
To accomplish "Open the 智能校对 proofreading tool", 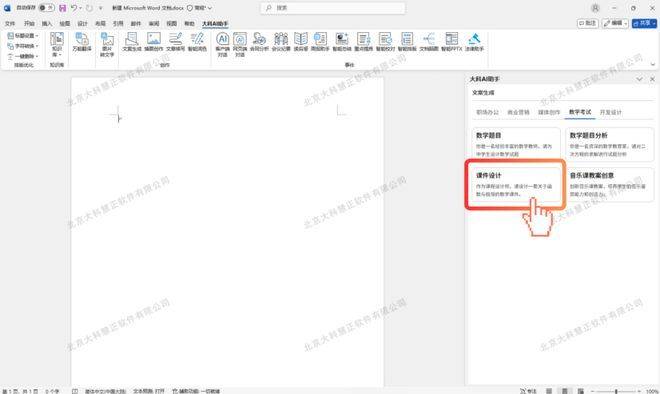I will (x=385, y=42).
